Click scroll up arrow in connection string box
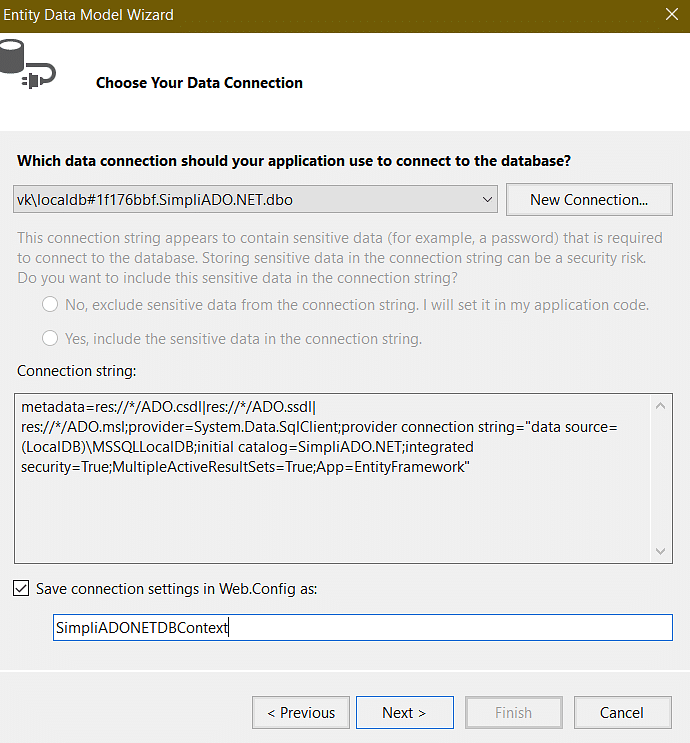This screenshot has height=743, width=690. click(661, 406)
